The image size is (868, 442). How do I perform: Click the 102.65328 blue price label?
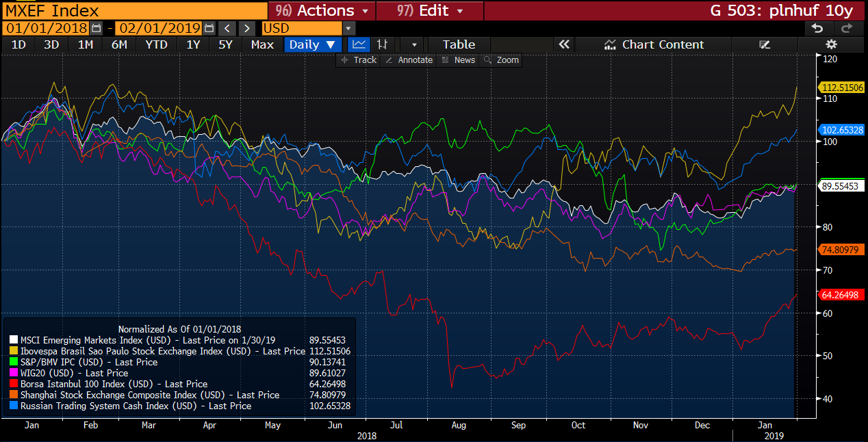point(842,130)
